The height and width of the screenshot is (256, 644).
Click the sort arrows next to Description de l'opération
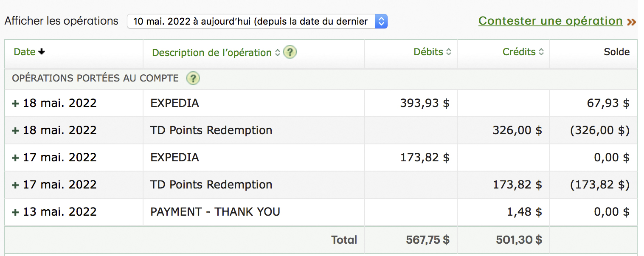click(278, 53)
